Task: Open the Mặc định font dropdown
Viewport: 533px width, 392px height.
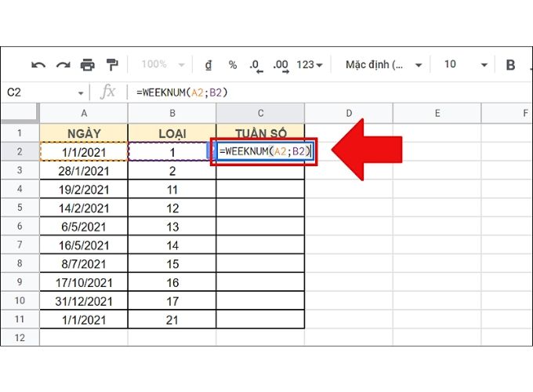Action: 383,64
